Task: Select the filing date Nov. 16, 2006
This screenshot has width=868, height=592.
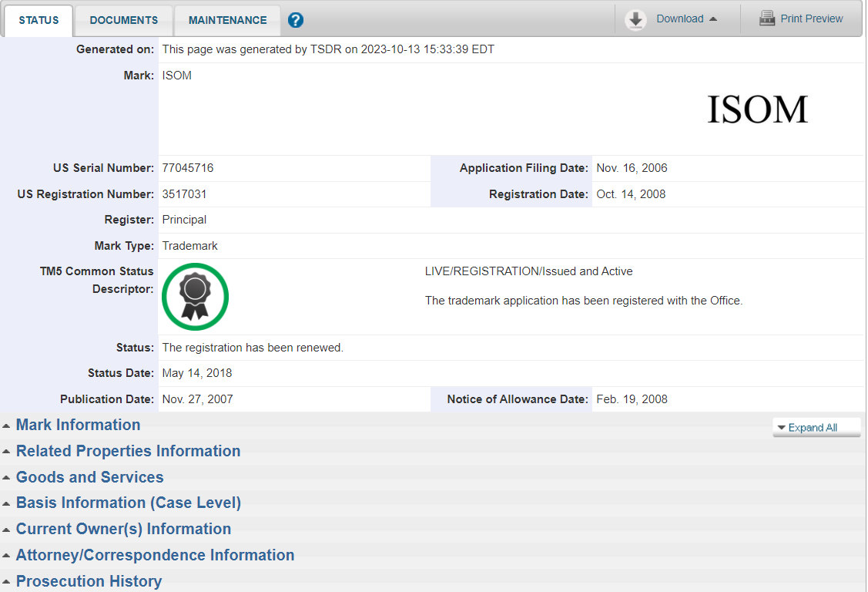Action: point(632,168)
